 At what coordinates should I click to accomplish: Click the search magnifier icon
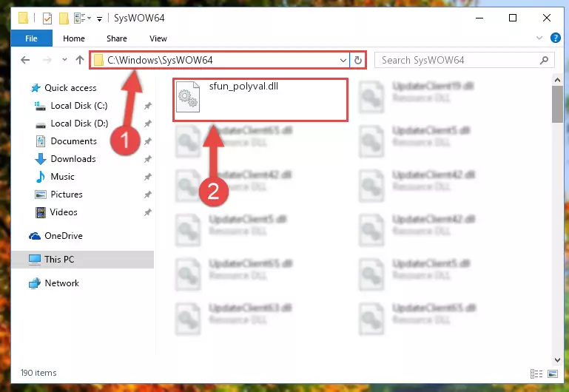click(x=544, y=60)
